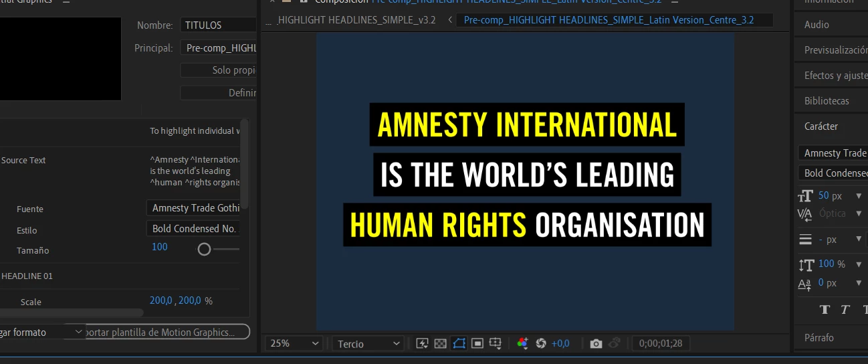
Task: Open Fuente Amnesty Trade Gothic dropdown
Action: pyautogui.click(x=193, y=208)
